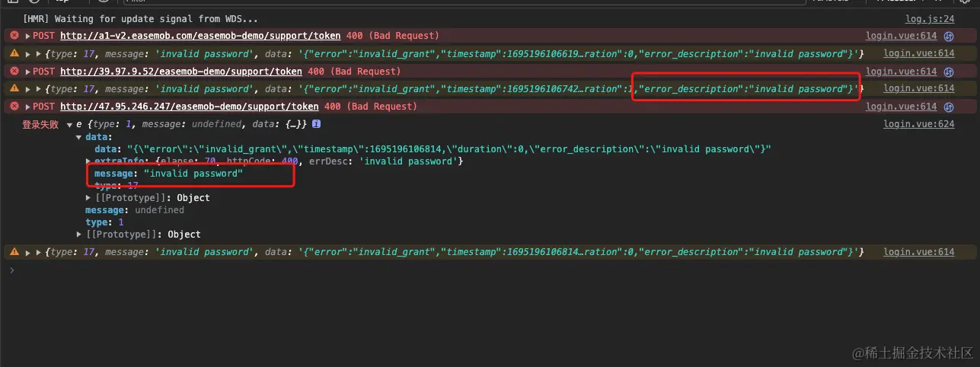
Task: Select the type: 17 property under data
Action: pyautogui.click(x=117, y=186)
